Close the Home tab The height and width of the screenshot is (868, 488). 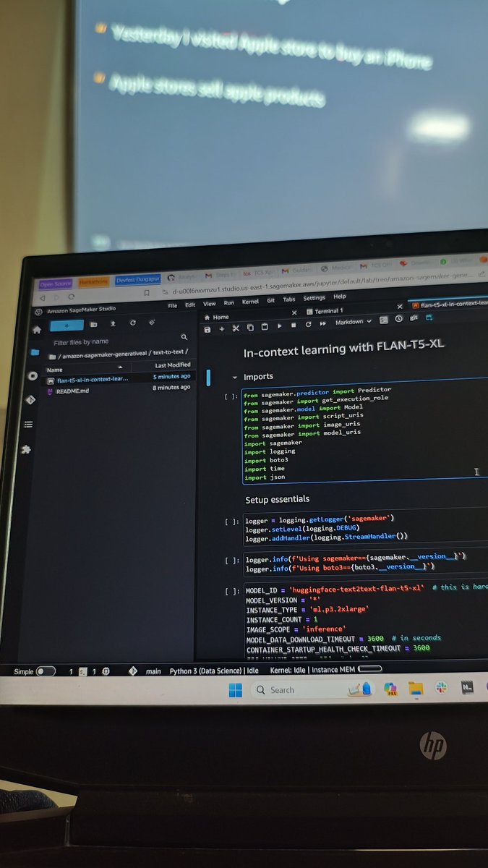click(x=294, y=313)
